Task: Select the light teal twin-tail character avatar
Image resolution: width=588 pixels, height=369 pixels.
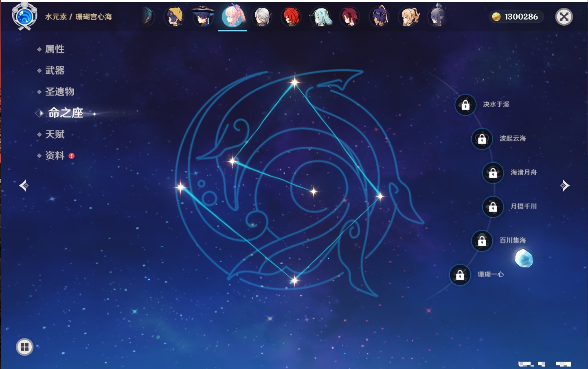Action: click(321, 17)
